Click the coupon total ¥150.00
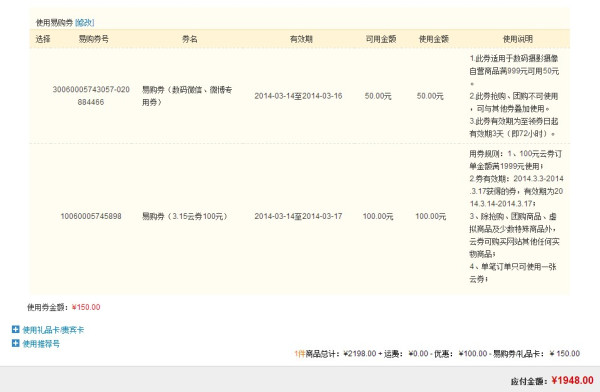 (x=86, y=307)
